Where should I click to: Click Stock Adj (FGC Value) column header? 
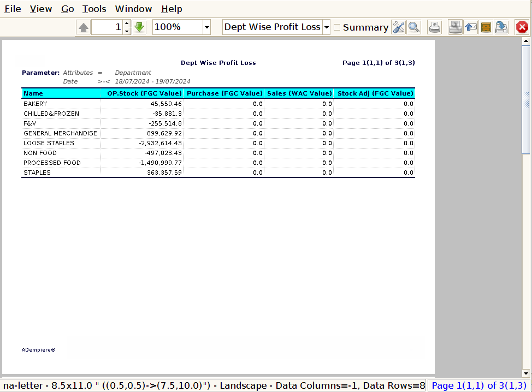(375, 93)
